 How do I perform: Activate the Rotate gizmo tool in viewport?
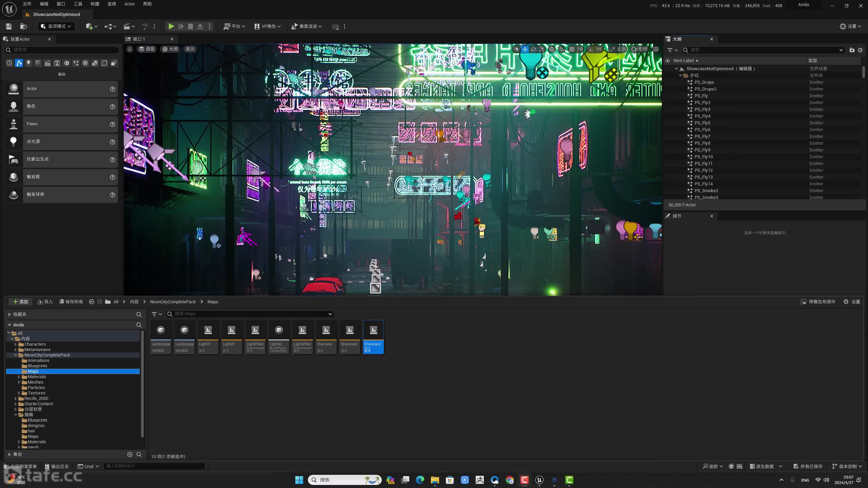coord(533,49)
